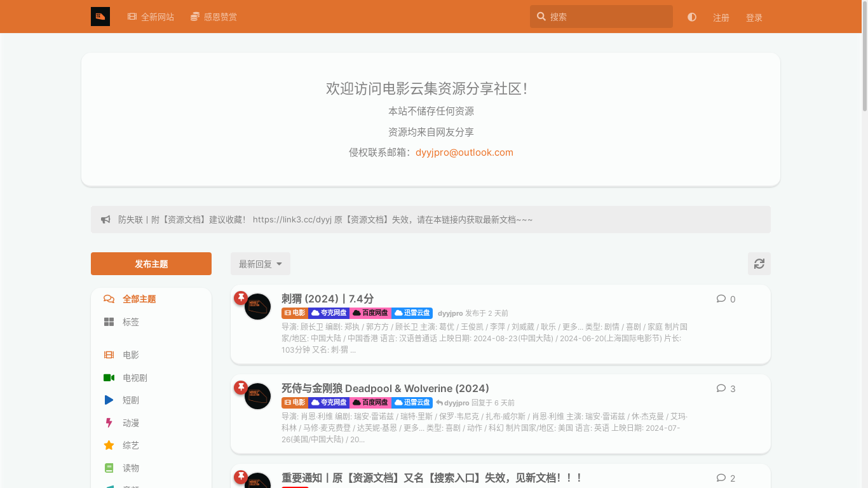Click the 电视剧 video camera icon

(x=109, y=378)
